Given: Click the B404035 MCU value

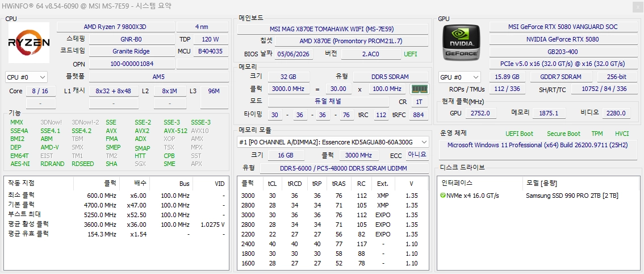Looking at the screenshot, I should 210,51.
